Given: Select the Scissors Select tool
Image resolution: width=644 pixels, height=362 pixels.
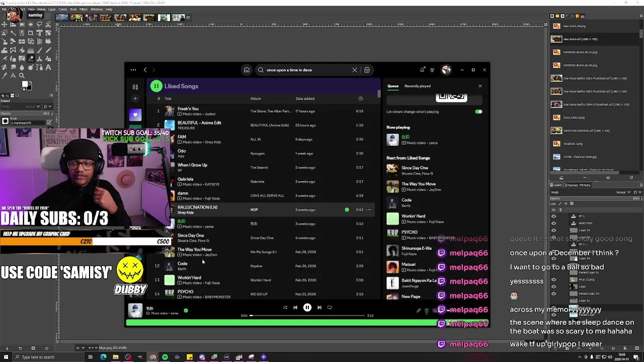Looking at the screenshot, I should tap(48, 25).
